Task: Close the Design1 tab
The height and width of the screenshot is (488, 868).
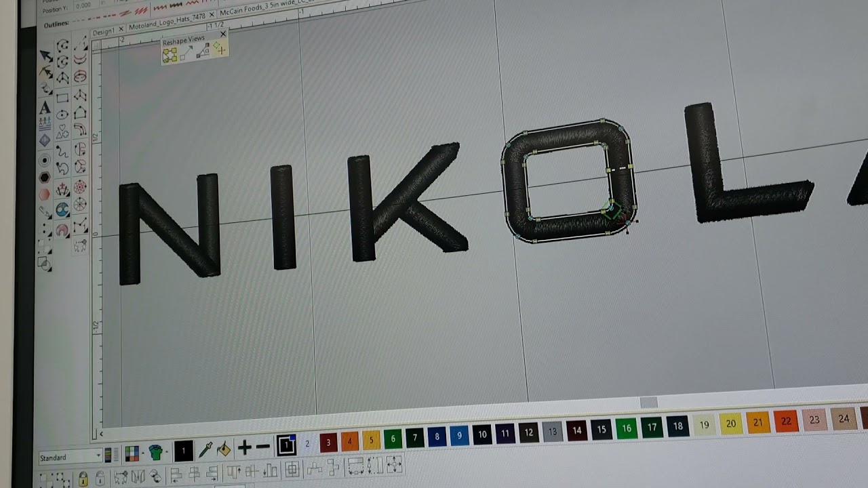Action: tap(121, 29)
